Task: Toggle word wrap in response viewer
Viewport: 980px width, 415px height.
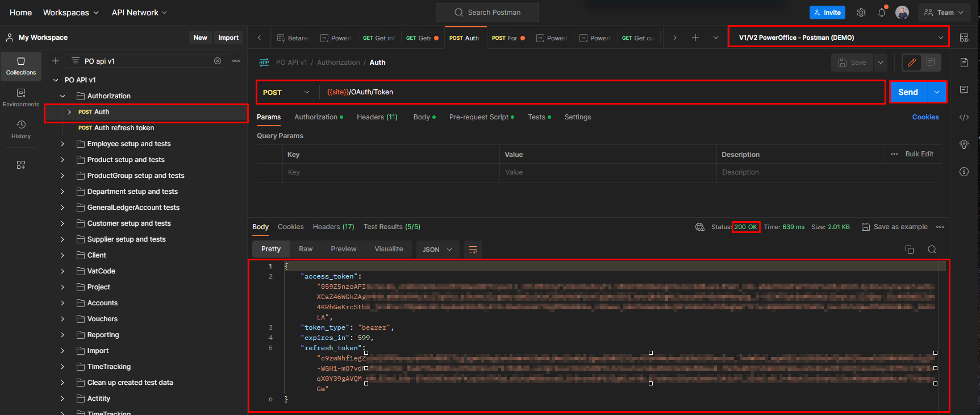Action: pos(473,250)
